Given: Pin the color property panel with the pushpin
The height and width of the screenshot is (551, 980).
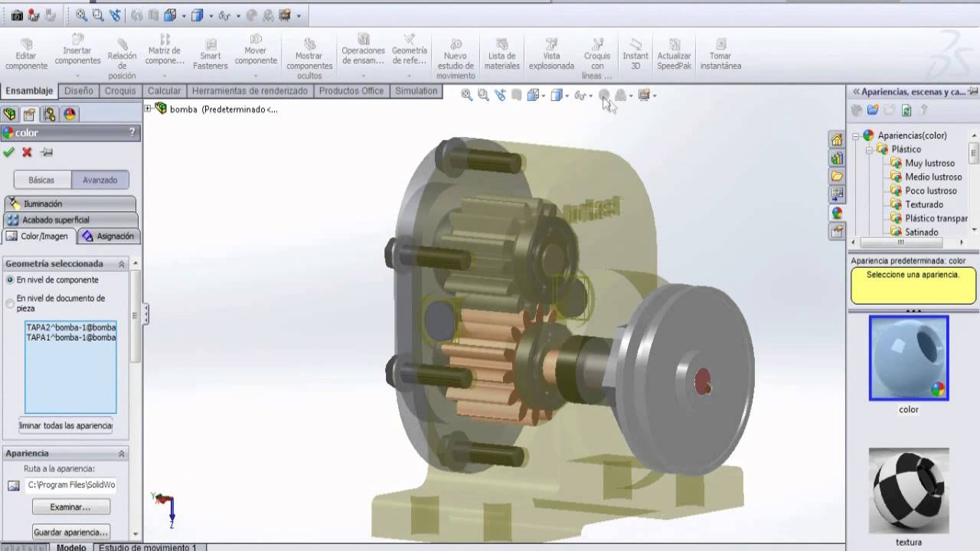Looking at the screenshot, I should [x=47, y=152].
